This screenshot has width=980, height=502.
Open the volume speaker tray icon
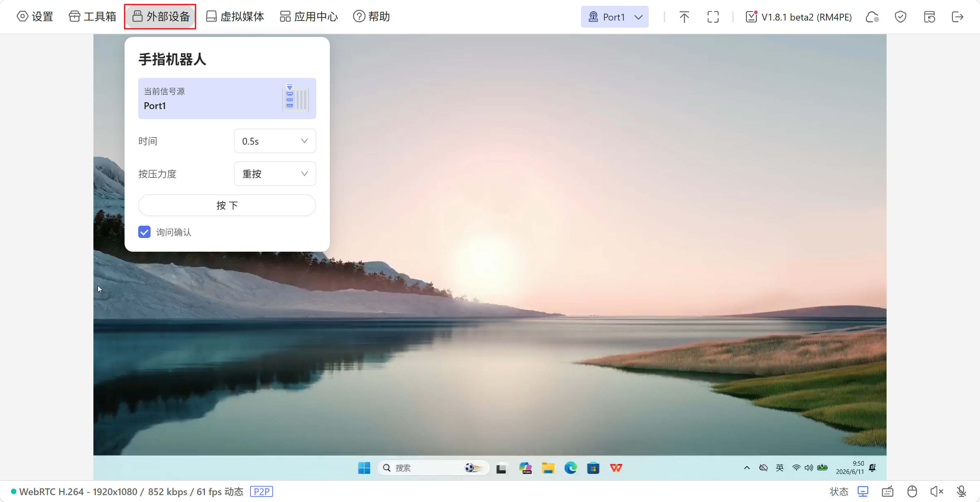click(x=809, y=468)
